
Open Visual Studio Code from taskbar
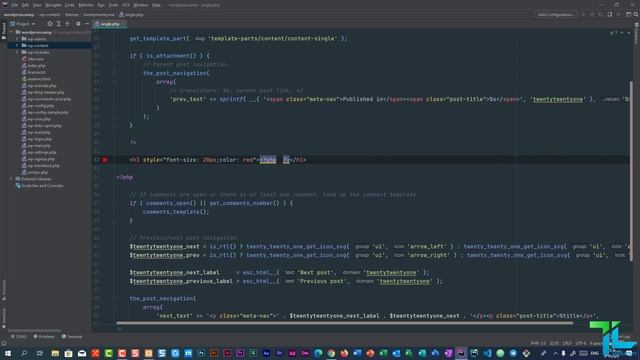[x=487, y=353]
